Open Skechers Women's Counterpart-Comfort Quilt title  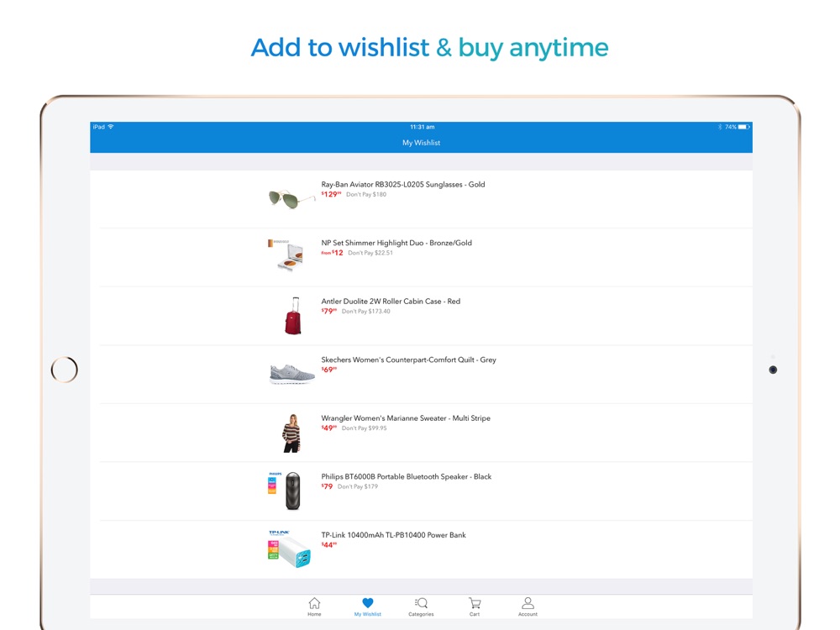tap(409, 360)
